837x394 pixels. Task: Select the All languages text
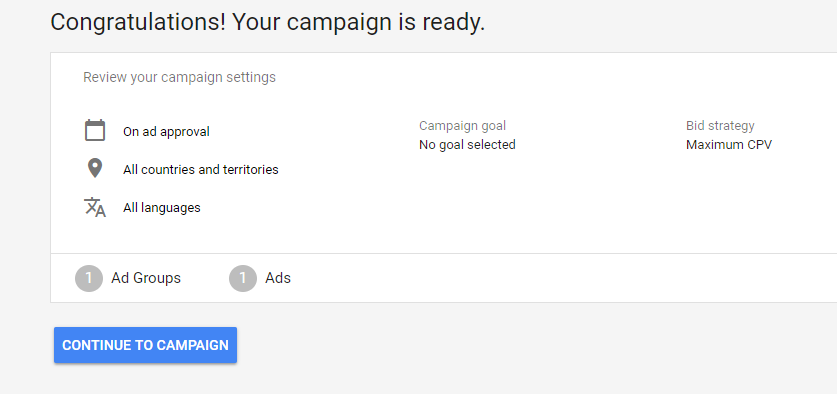[x=162, y=208]
